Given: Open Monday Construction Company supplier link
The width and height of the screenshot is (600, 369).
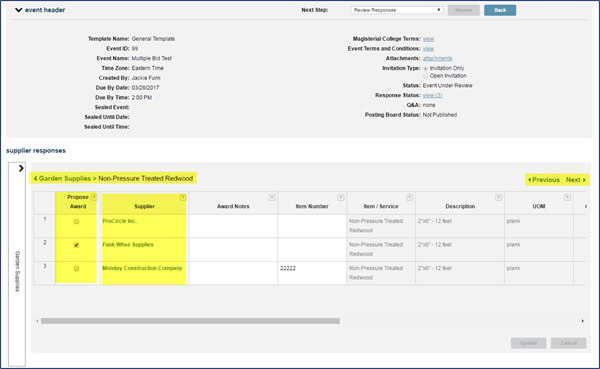Looking at the screenshot, I should tap(142, 268).
